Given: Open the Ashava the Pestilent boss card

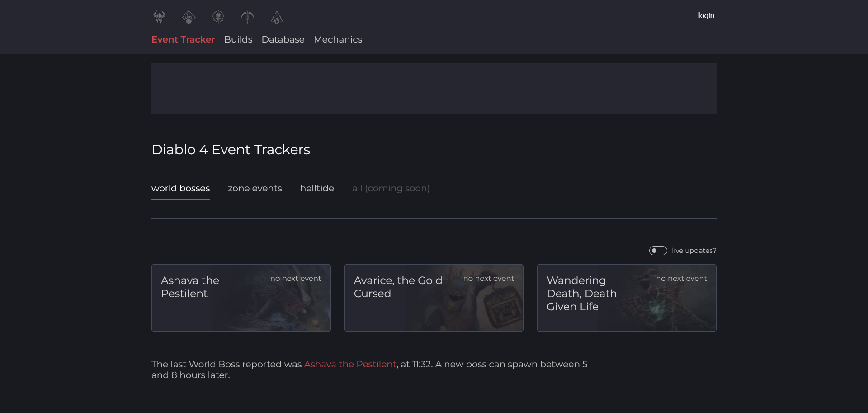Looking at the screenshot, I should point(241,298).
